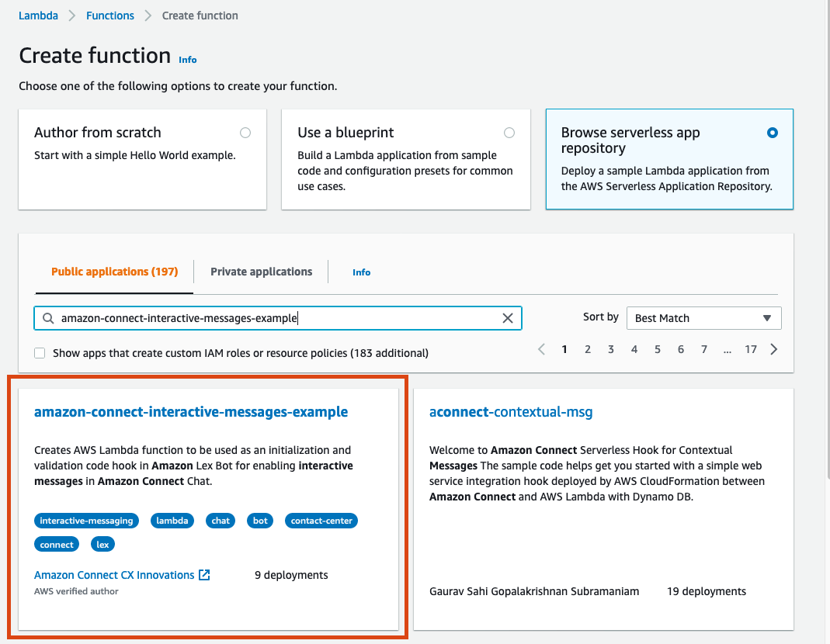
Task: Go to results page 6
Action: (x=681, y=349)
